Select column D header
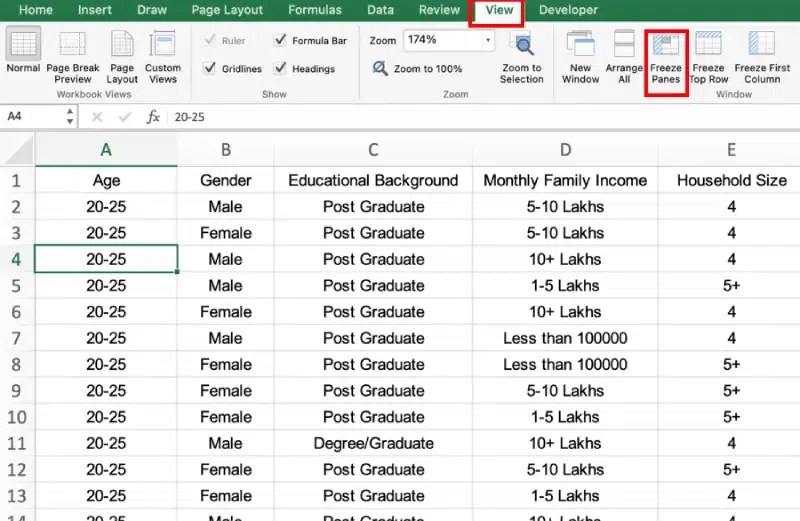Screen dimensions: 800x521 tap(565, 150)
